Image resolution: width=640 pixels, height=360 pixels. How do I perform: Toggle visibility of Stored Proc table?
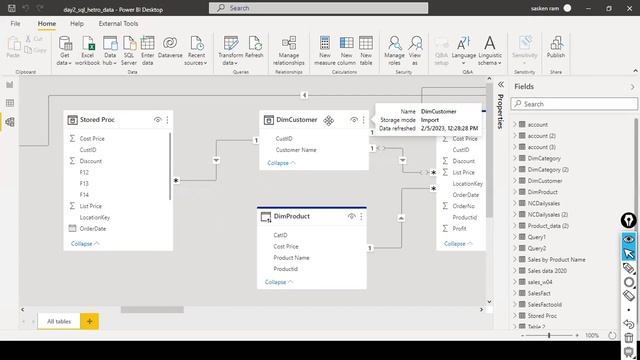pos(158,120)
